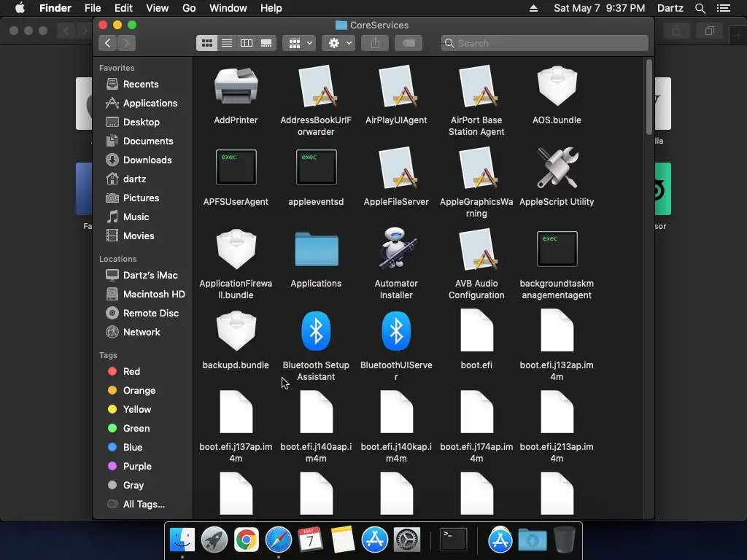The width and height of the screenshot is (747, 560).
Task: Select the backgroundtaskmanagementagent exec file
Action: pos(557,249)
